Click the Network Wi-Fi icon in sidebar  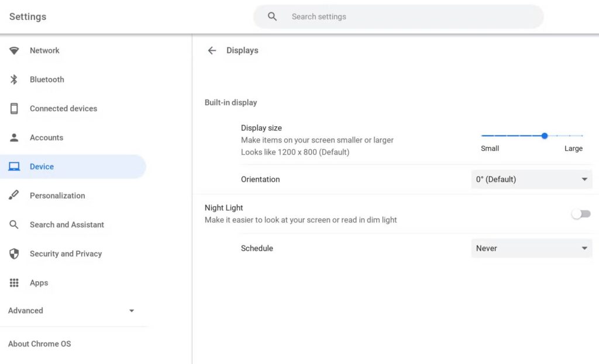[14, 51]
